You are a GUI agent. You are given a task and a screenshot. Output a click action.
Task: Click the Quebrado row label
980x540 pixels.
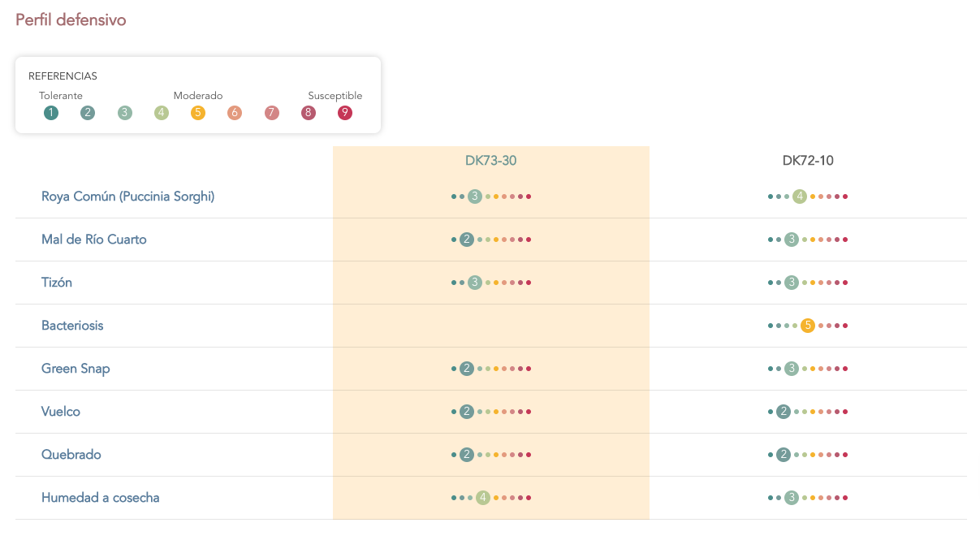tap(71, 455)
